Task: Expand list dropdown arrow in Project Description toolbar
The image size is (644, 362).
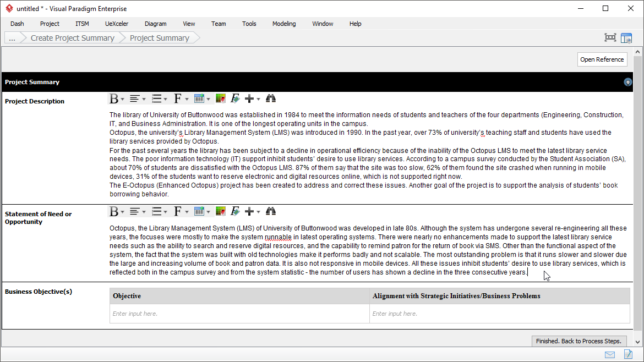Action: coord(165,100)
